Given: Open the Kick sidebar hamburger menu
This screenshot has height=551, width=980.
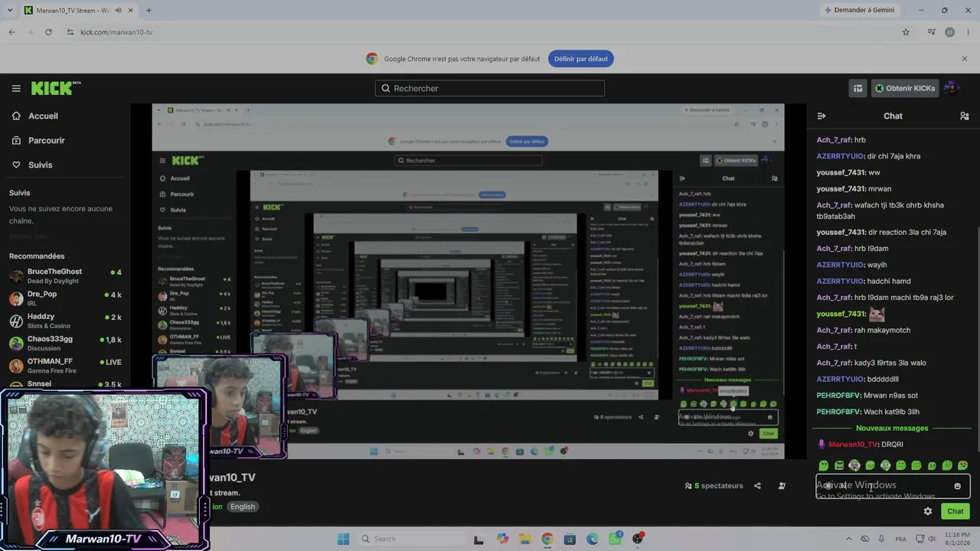Looking at the screenshot, I should (16, 88).
